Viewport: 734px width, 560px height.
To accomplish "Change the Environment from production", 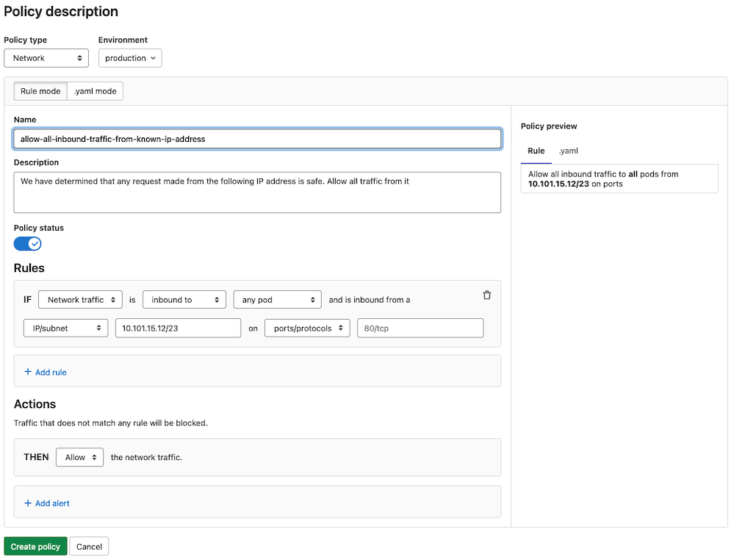I will pos(130,57).
